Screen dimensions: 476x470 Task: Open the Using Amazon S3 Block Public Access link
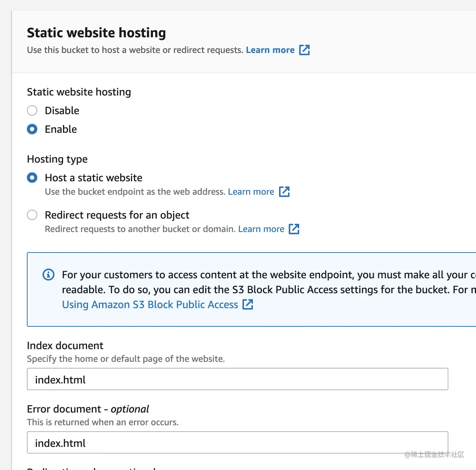(150, 304)
